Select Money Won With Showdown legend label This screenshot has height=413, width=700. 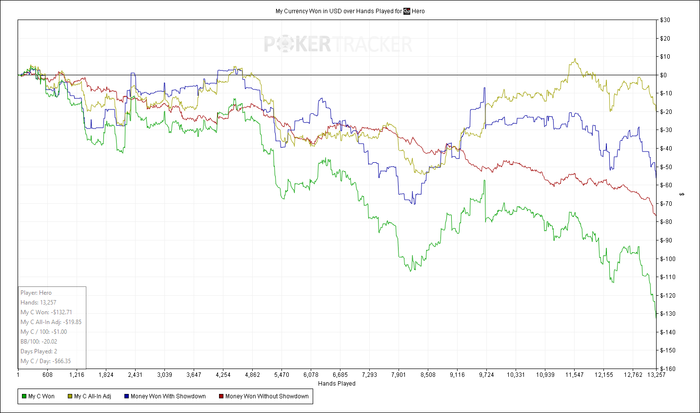point(168,396)
